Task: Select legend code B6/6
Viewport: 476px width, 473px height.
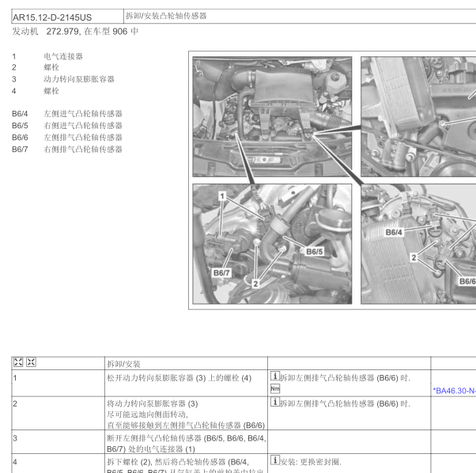Action: pos(20,138)
